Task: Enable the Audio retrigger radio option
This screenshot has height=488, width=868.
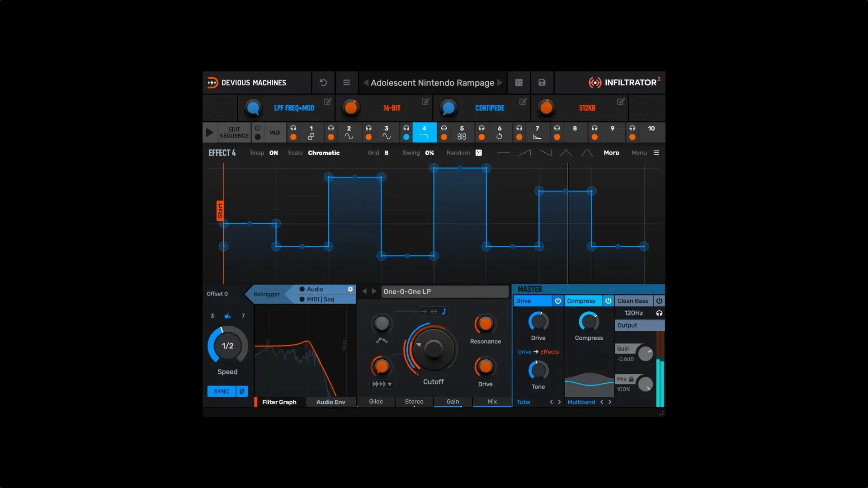Action: (x=302, y=289)
